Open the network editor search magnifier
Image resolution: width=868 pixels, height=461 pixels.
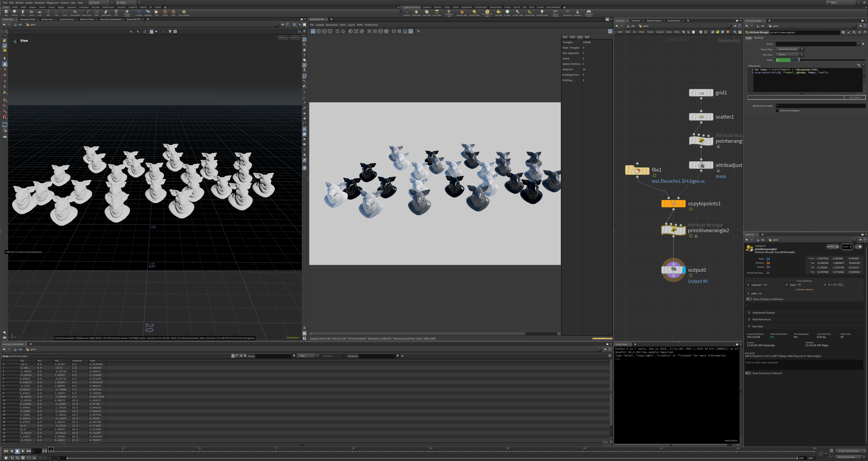[x=735, y=32]
